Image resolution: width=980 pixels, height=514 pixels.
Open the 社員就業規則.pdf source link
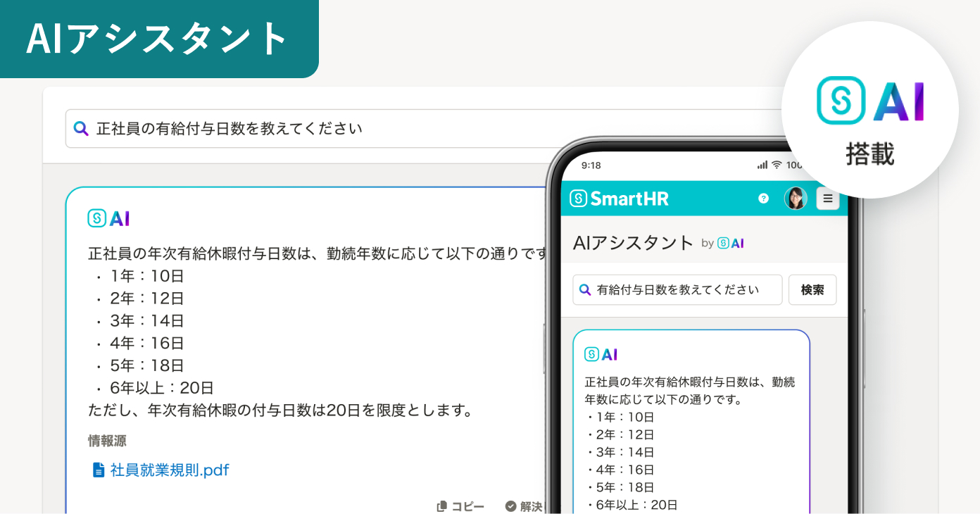(170, 470)
